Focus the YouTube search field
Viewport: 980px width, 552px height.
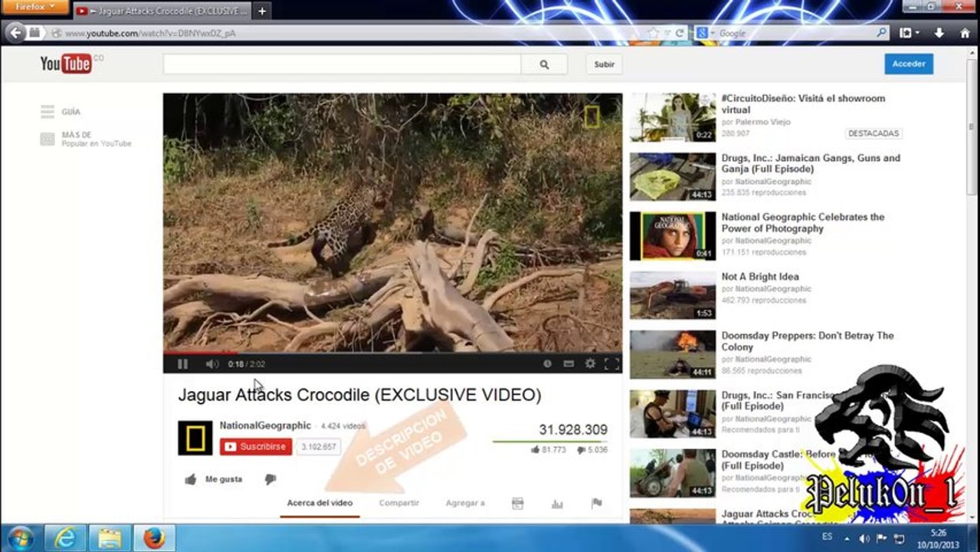[342, 64]
